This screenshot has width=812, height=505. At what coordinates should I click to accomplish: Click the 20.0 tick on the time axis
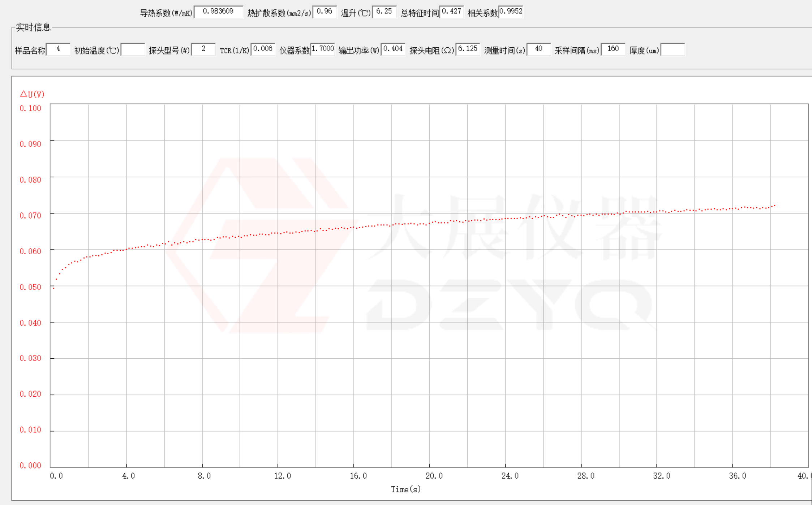click(x=434, y=476)
